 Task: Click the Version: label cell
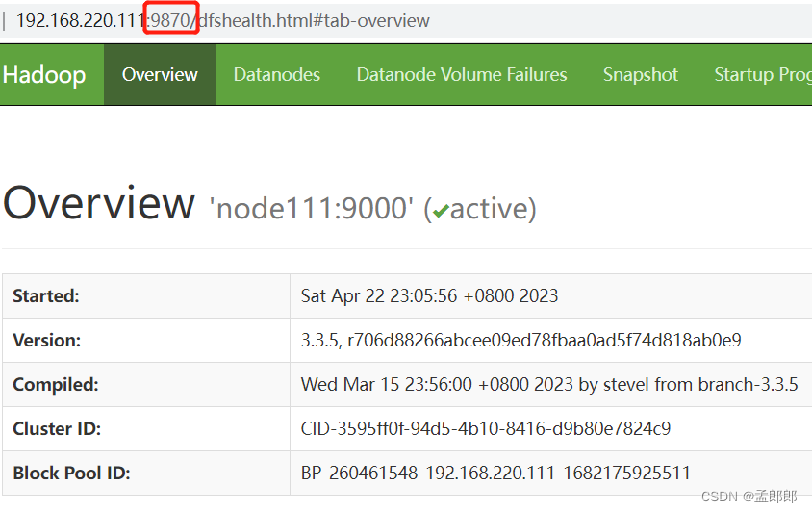click(x=146, y=340)
